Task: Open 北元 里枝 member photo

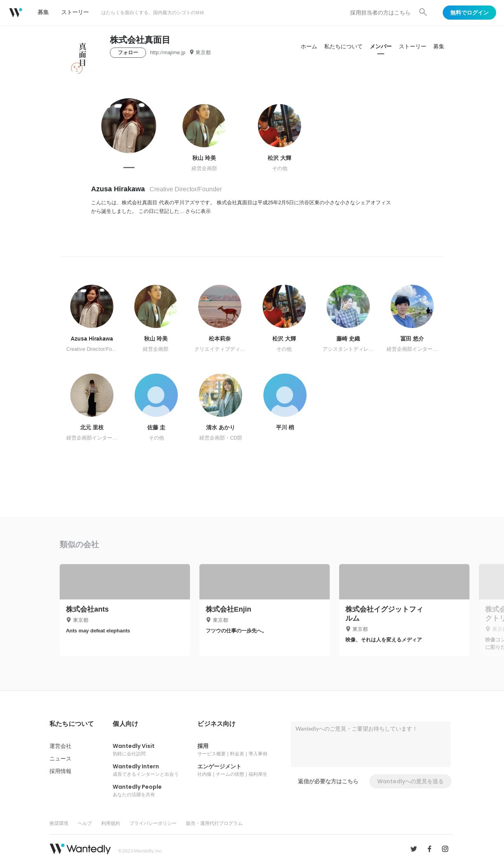Action: pyautogui.click(x=92, y=395)
